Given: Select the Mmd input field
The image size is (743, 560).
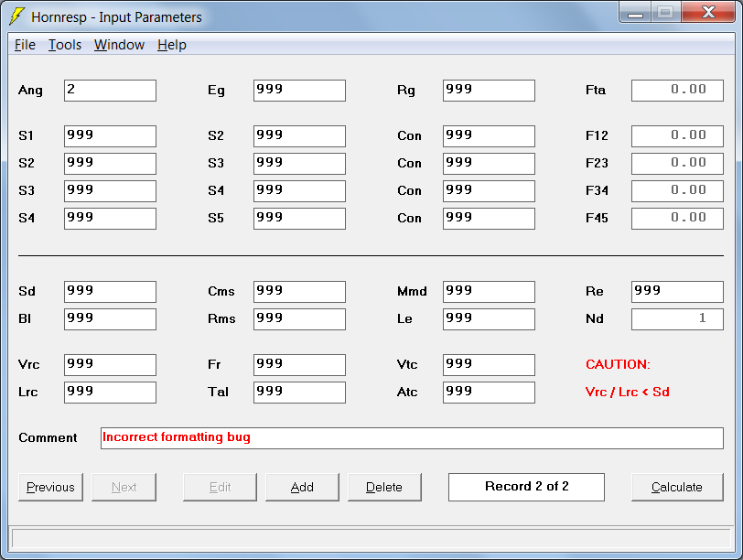Looking at the screenshot, I should (x=489, y=292).
